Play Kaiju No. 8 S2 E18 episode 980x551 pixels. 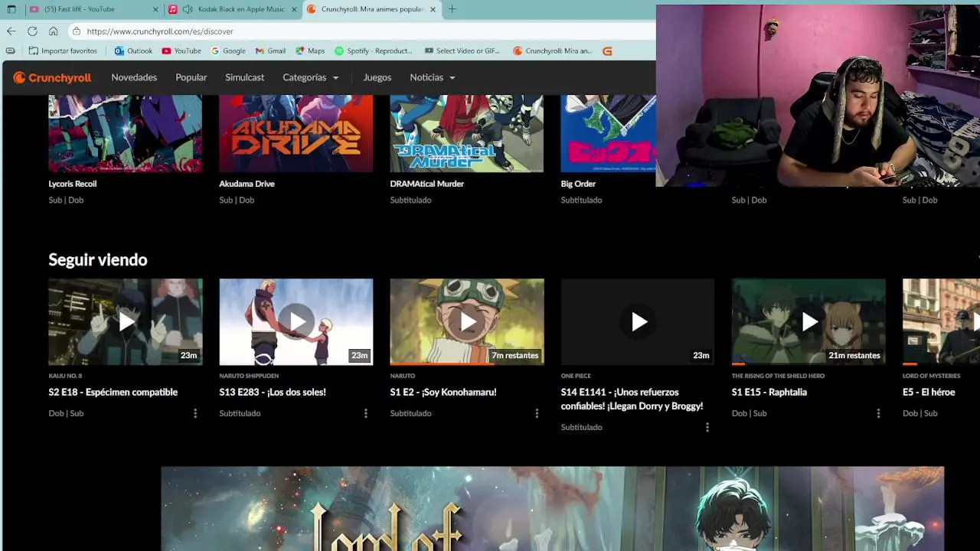[x=126, y=321]
